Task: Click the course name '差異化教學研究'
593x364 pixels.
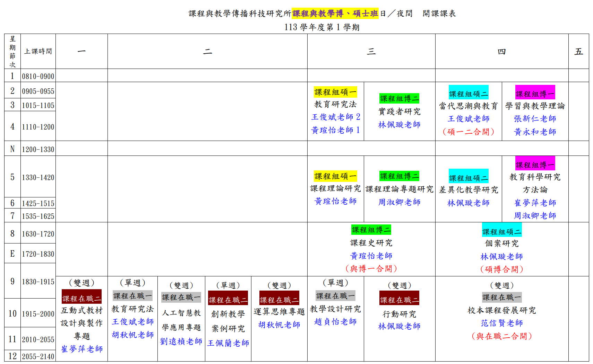Action: (x=469, y=190)
